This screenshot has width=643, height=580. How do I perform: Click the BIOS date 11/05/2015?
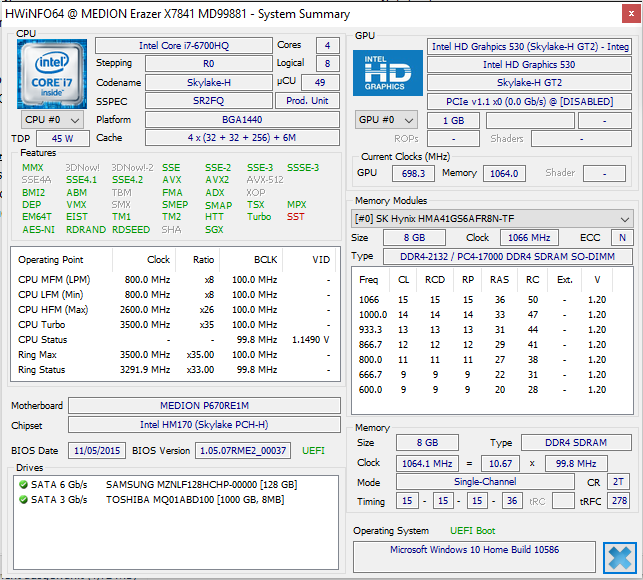pyautogui.click(x=97, y=450)
